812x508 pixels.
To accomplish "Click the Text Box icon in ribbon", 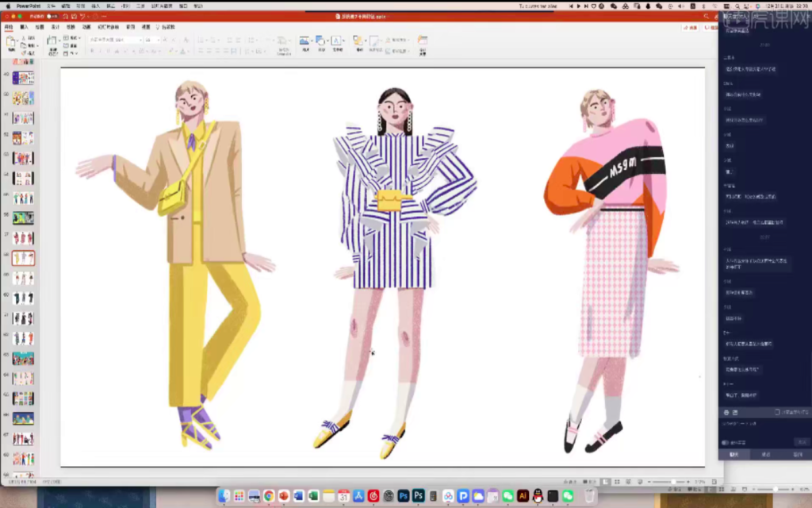I will [337, 40].
